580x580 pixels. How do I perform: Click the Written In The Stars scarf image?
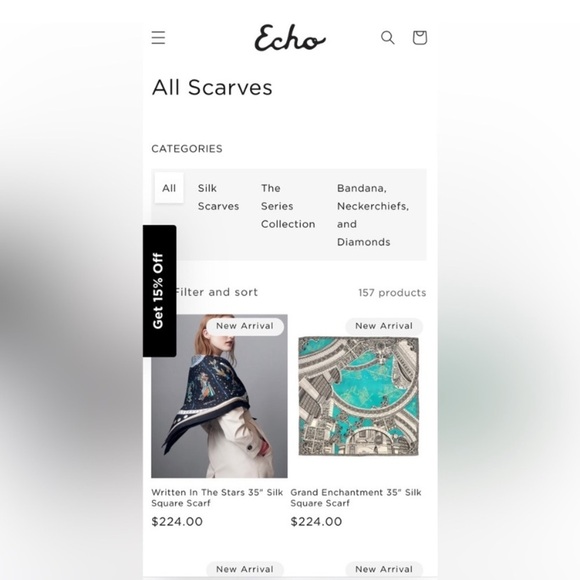[x=219, y=396]
